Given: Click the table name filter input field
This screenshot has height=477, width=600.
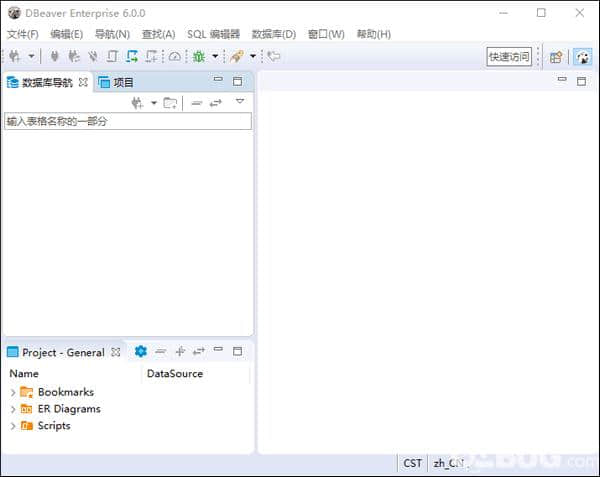Looking at the screenshot, I should [x=127, y=121].
